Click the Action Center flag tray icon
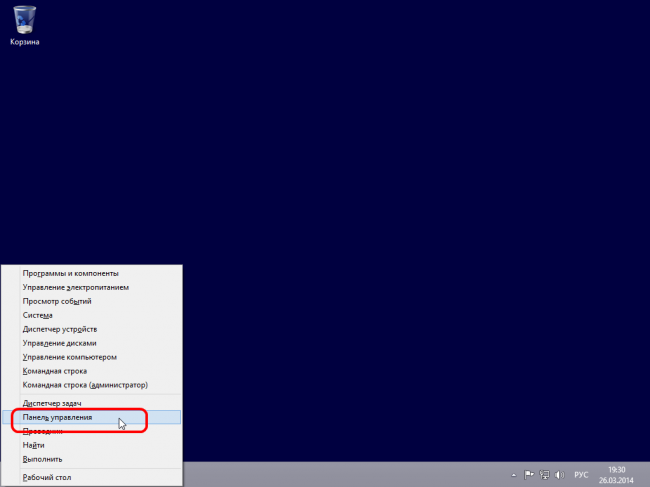 [529, 474]
